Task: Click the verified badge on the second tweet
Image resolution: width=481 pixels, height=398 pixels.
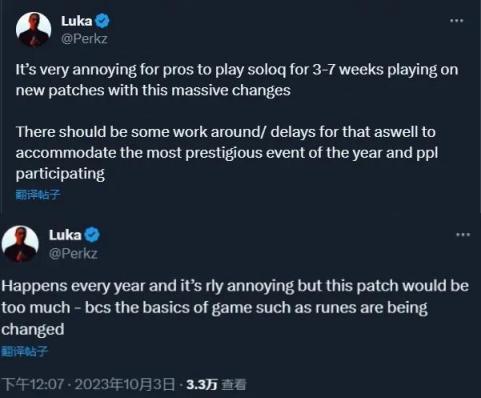Action: [x=92, y=235]
